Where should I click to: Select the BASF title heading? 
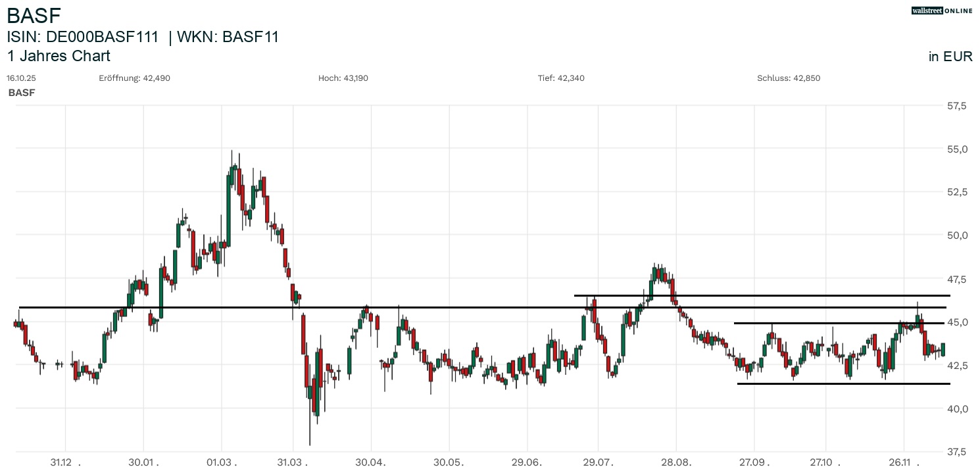pos(33,15)
